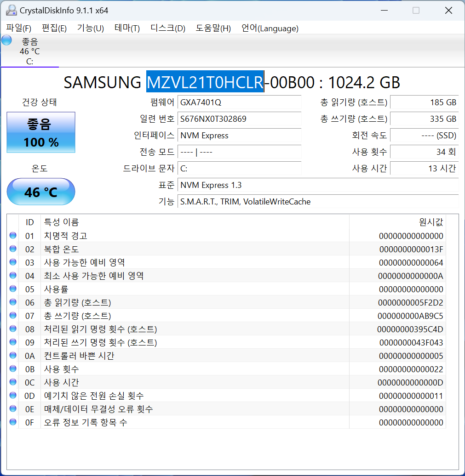
Task: Minimize the CrystalDiskInfo window
Action: click(x=384, y=10)
